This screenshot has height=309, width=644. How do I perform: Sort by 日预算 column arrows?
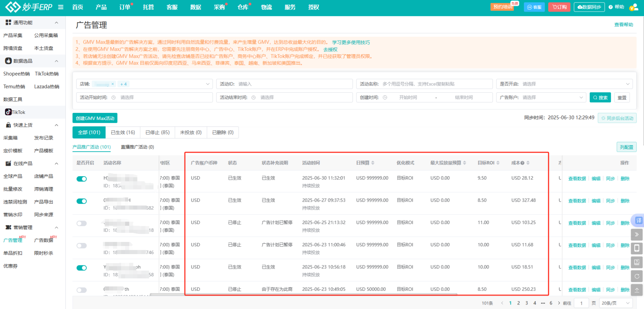[x=373, y=163]
